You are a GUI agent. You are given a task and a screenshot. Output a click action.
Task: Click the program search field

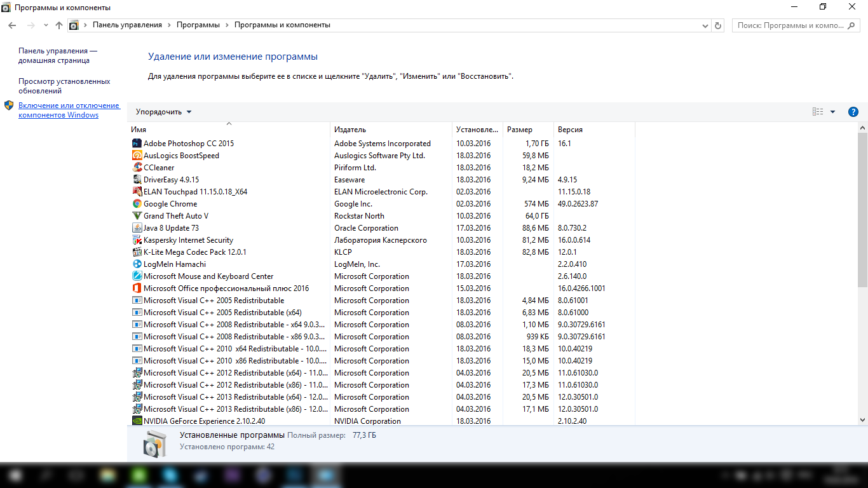pos(797,25)
